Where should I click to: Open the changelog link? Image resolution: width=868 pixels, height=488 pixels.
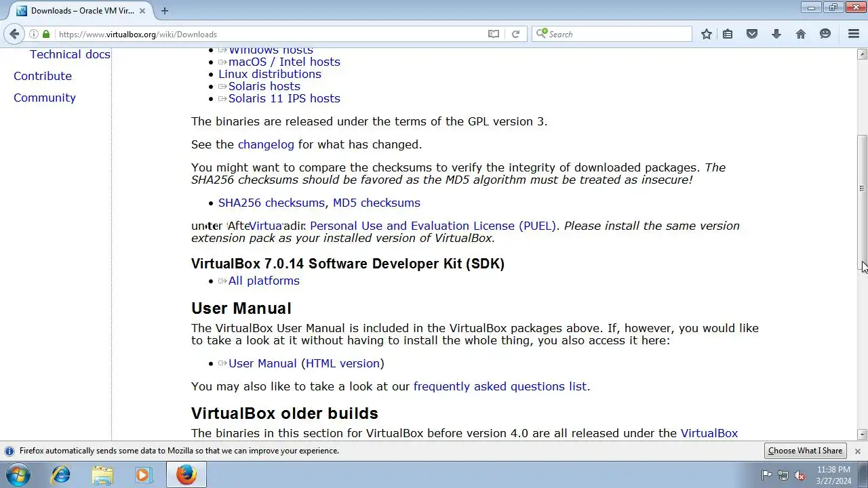[266, 144]
